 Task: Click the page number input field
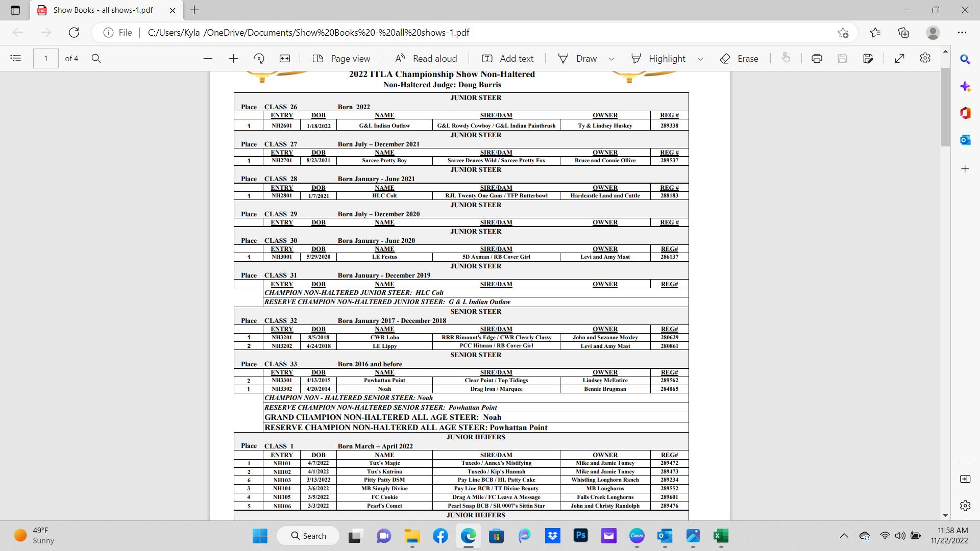[x=46, y=59]
